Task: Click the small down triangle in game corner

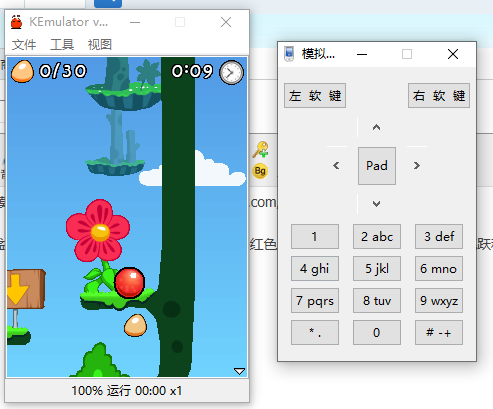Action: coord(239,371)
